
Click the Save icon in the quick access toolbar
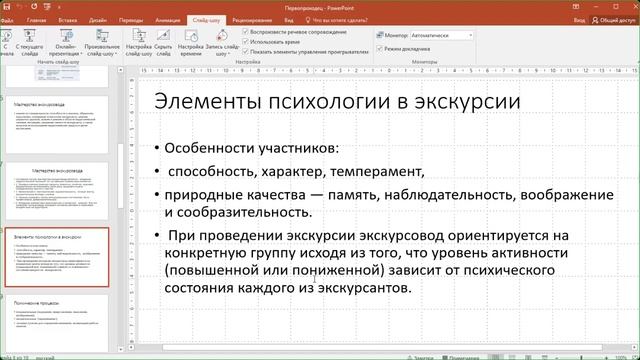[7, 7]
